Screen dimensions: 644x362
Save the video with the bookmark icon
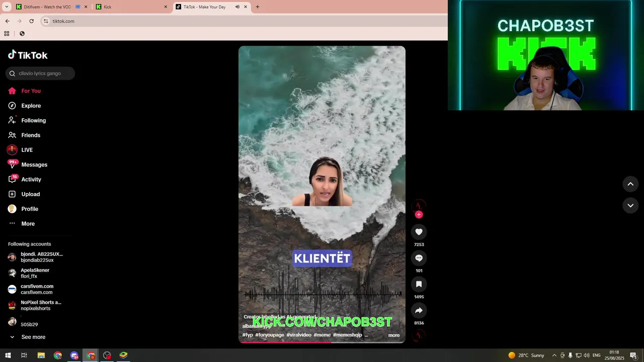[419, 284]
